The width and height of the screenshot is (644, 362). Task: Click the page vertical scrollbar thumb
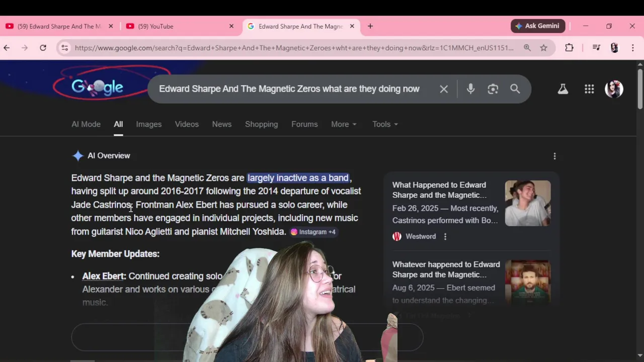click(640, 88)
